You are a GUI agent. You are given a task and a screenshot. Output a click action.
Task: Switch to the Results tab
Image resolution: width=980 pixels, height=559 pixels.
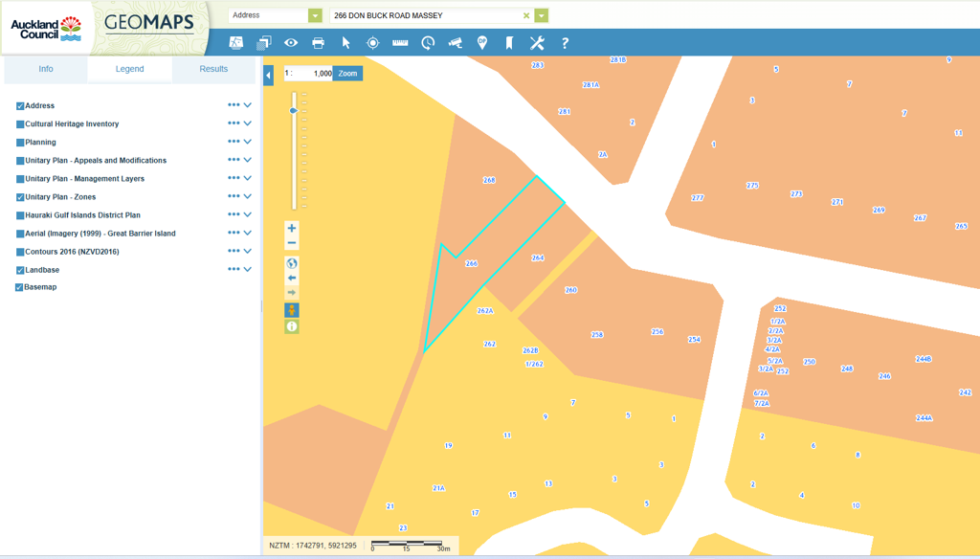coord(213,69)
